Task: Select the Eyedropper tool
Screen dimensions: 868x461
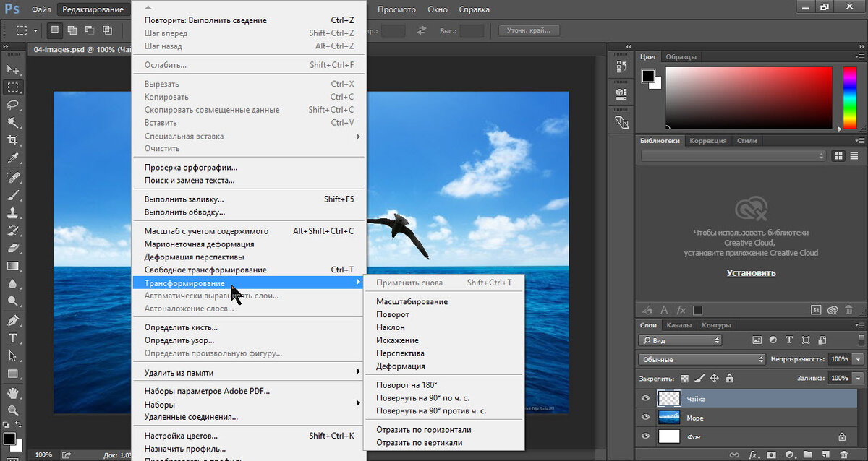Action: click(12, 158)
